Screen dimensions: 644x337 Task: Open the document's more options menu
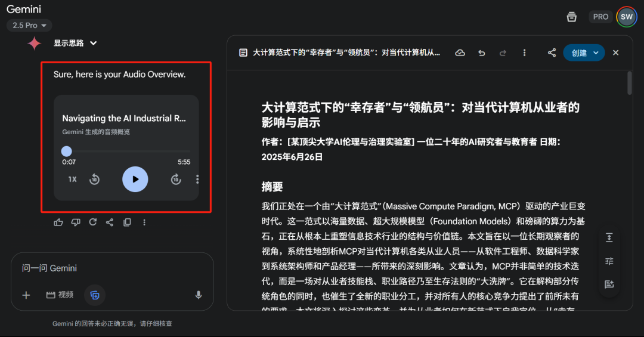click(x=524, y=52)
